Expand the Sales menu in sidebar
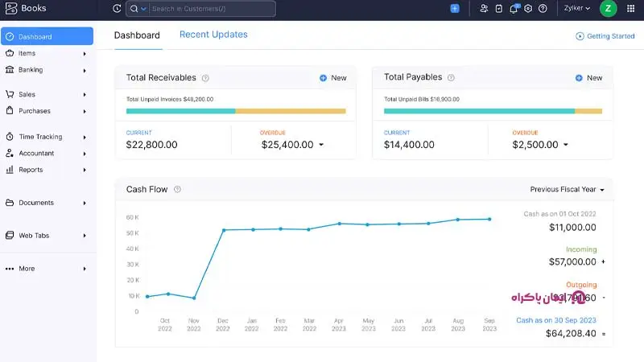The height and width of the screenshot is (362, 644). point(46,94)
